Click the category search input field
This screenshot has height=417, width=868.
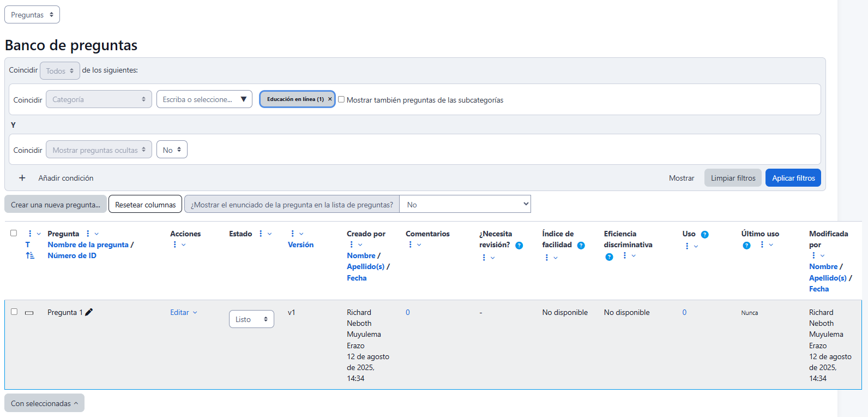[x=198, y=99]
